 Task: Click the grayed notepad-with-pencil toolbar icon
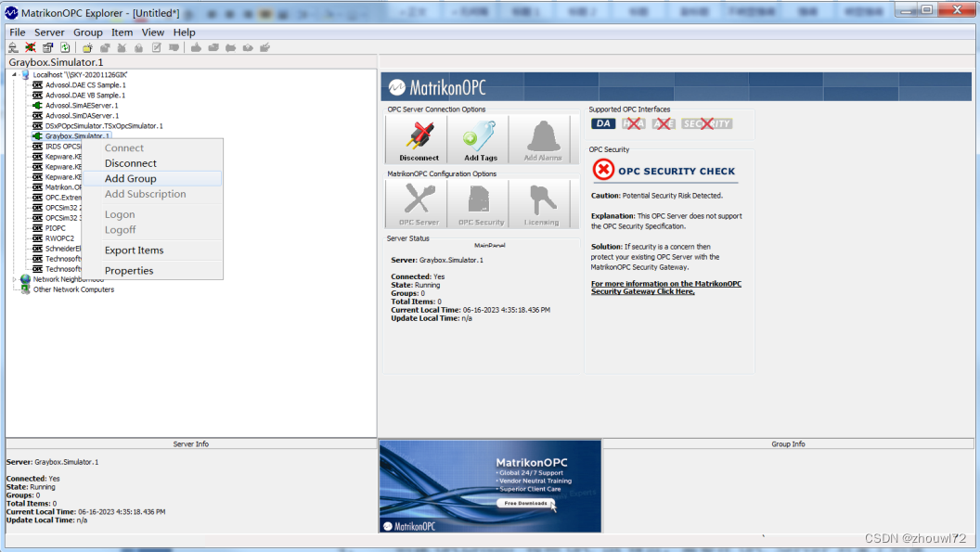click(x=156, y=47)
